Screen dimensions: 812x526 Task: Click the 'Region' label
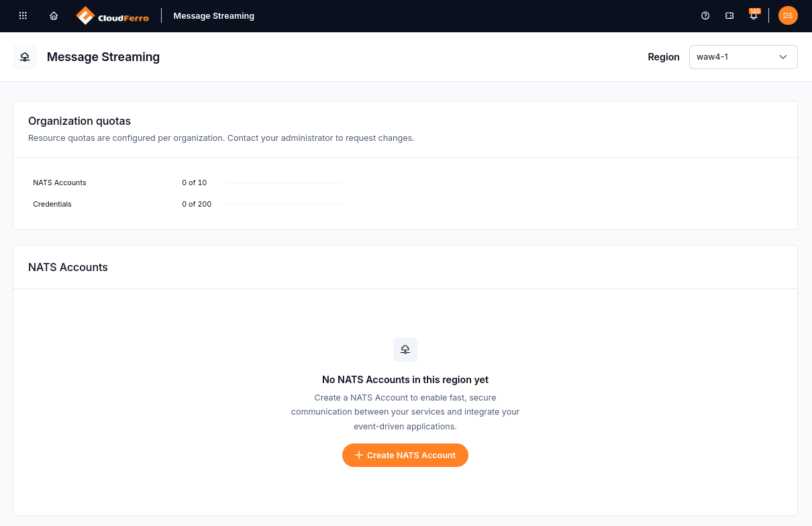click(664, 57)
